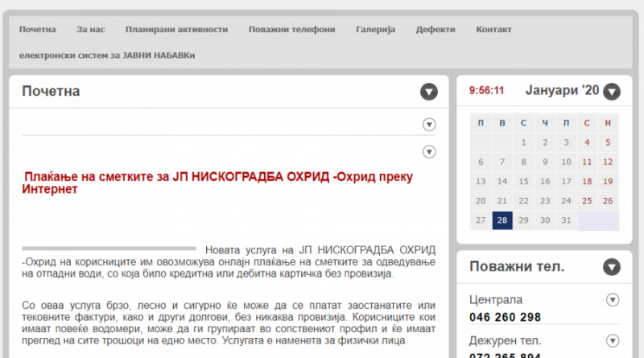Open the Почетна menu item
The image size is (644, 358).
(38, 29)
